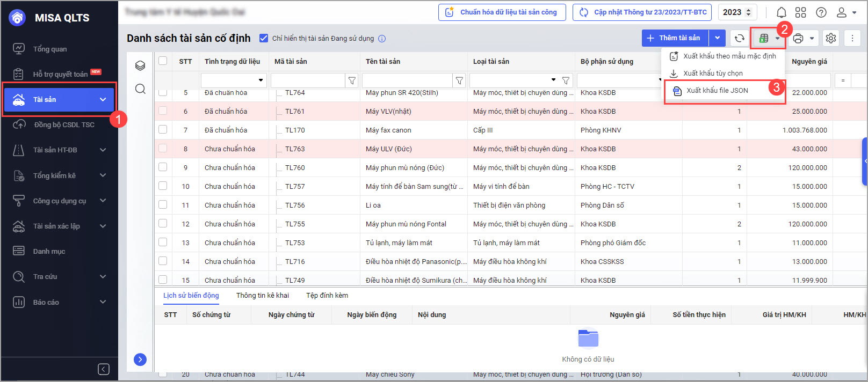This screenshot has height=382, width=868.
Task: Open the apps grid icon
Action: coord(801,12)
